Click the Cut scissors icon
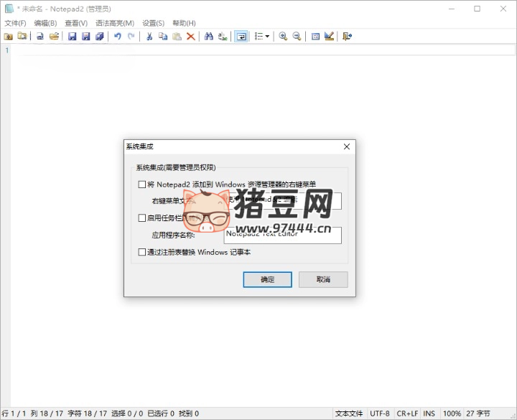The width and height of the screenshot is (517, 420). point(149,36)
